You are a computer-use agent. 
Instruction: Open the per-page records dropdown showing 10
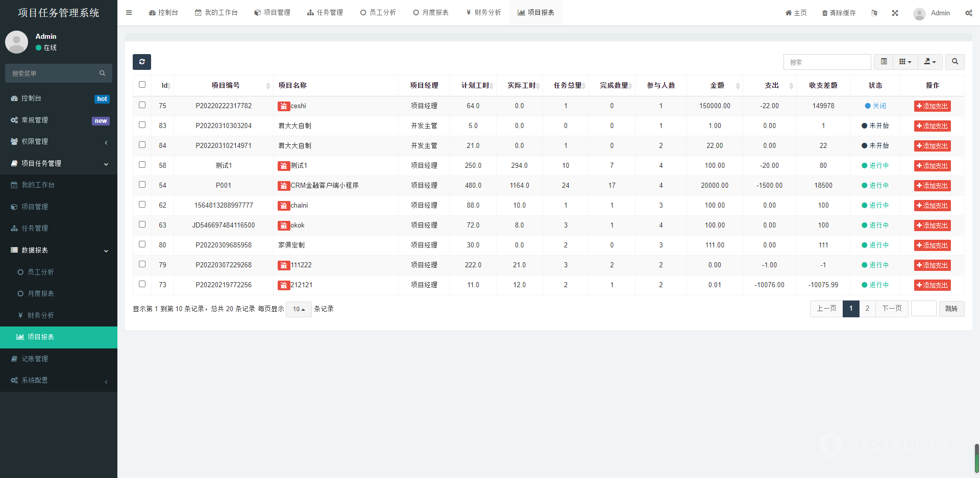point(299,309)
